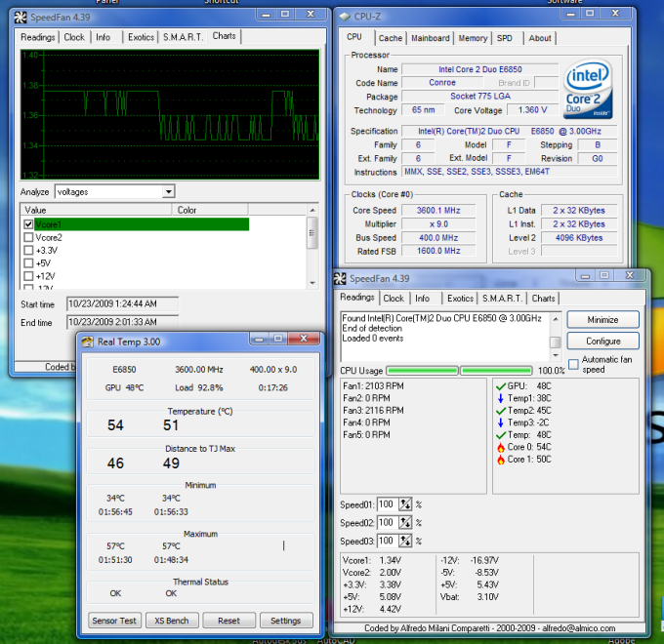
Task: Switch to Memory tab in CPU-Z
Action: pos(473,38)
